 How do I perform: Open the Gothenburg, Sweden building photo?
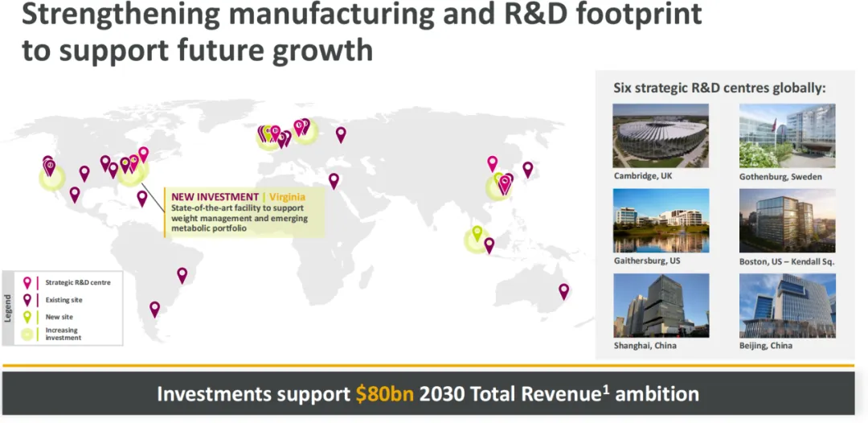coord(787,136)
